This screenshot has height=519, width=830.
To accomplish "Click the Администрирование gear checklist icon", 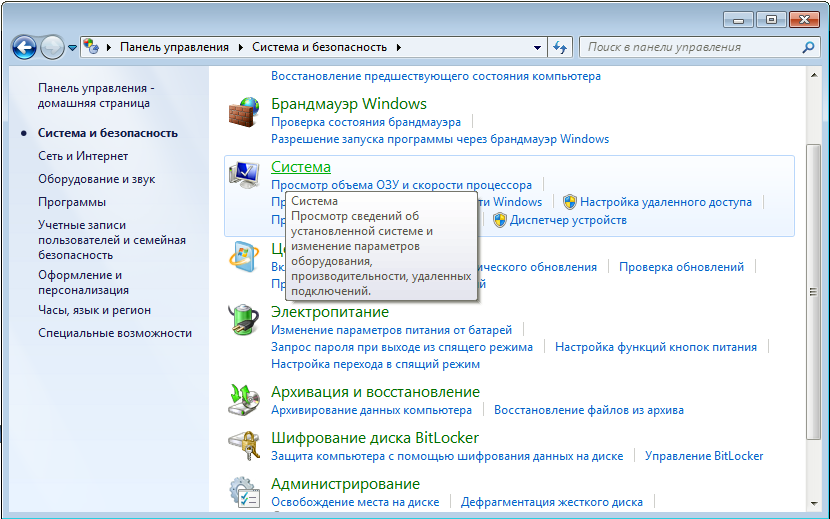I will click(244, 492).
